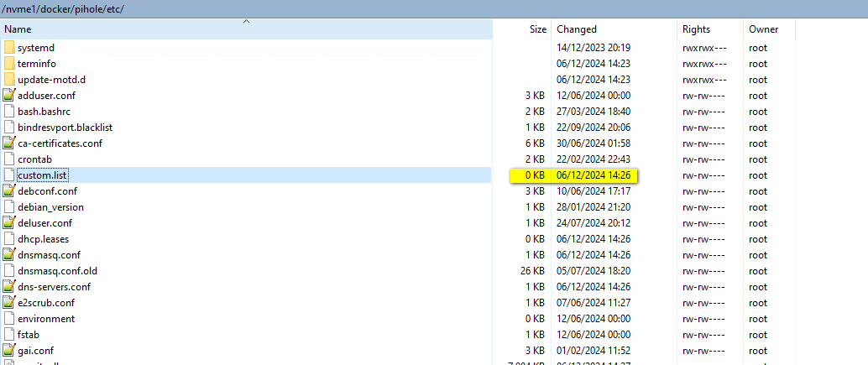Screen dimensions: 868x365
Task: Select the systemd folder icon
Action: tap(9, 48)
